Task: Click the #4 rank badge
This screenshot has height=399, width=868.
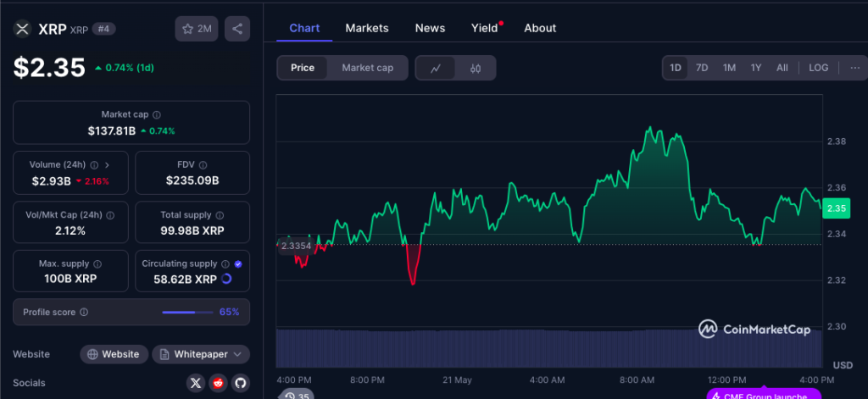Action: click(104, 30)
